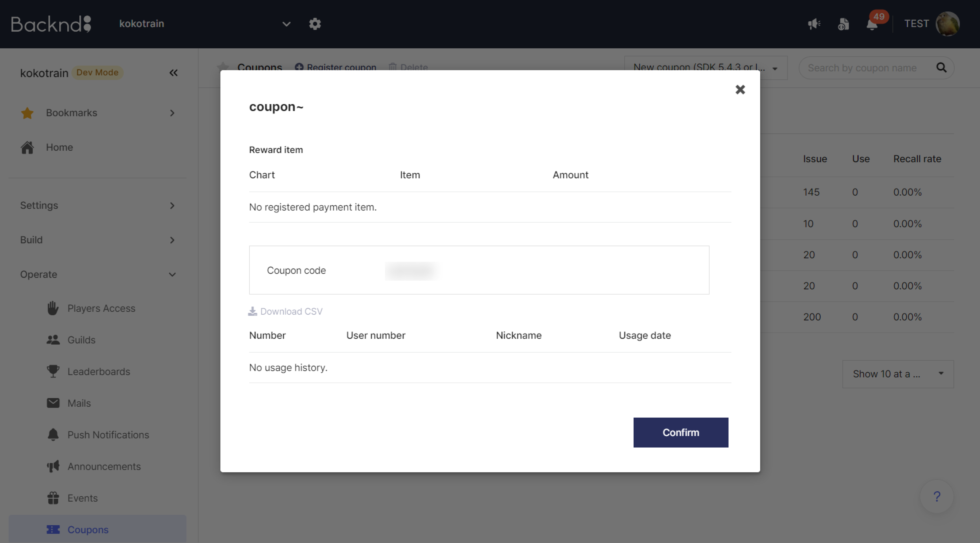Expand the Bookmarks menu arrow
The image size is (980, 543).
172,113
